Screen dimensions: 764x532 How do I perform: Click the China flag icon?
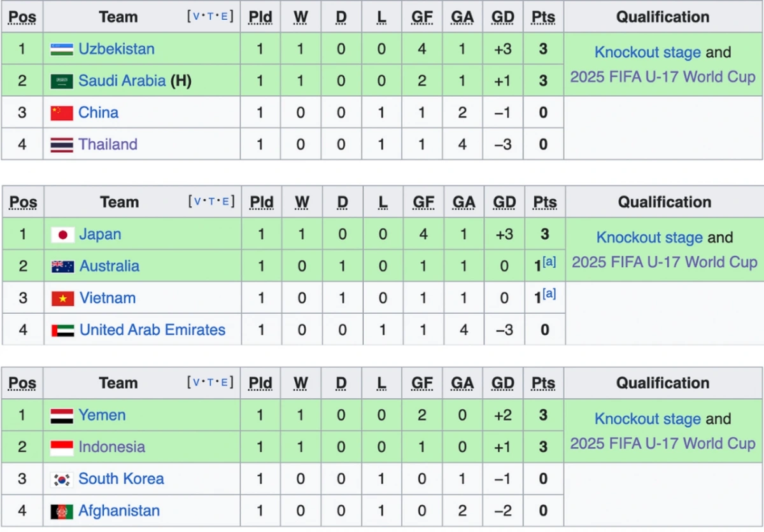pos(62,113)
